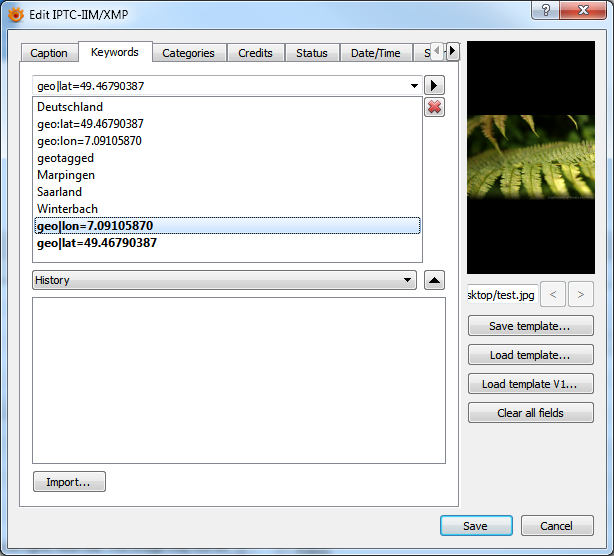Open the Status tab
This screenshot has height=556, width=614.
(x=312, y=53)
